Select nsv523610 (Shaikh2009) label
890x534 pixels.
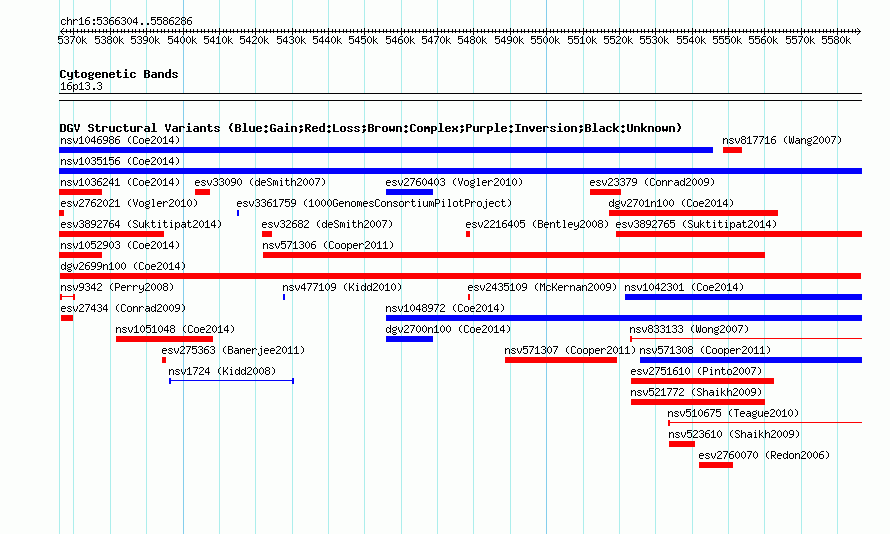[x=734, y=434]
